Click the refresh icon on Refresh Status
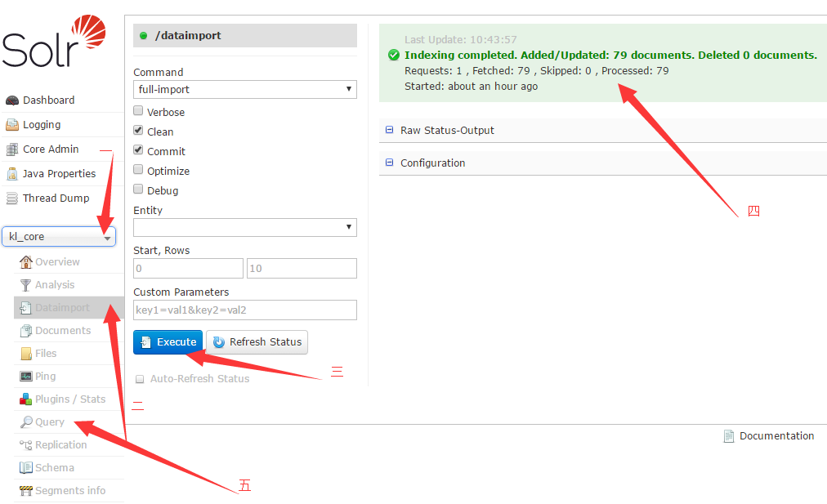The image size is (827, 504). [x=219, y=342]
